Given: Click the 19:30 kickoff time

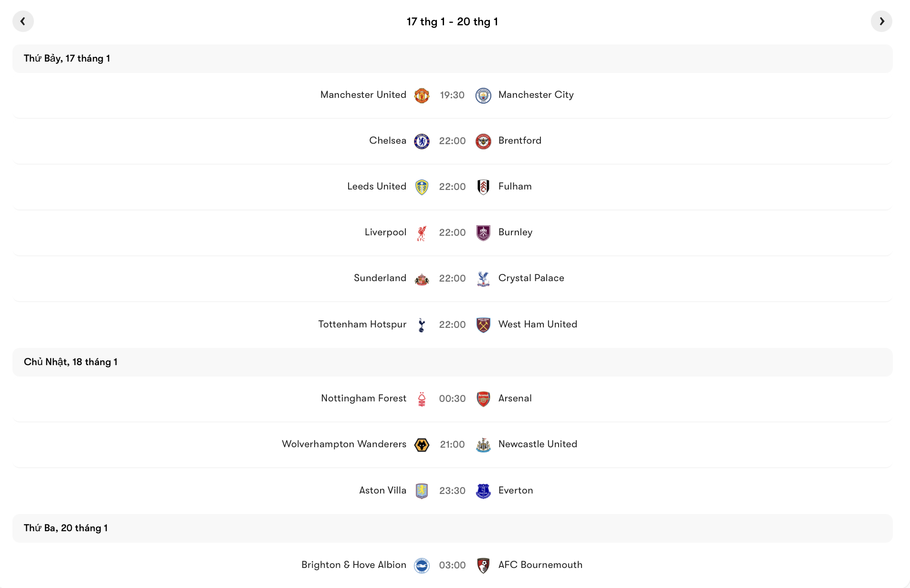Looking at the screenshot, I should tap(452, 95).
